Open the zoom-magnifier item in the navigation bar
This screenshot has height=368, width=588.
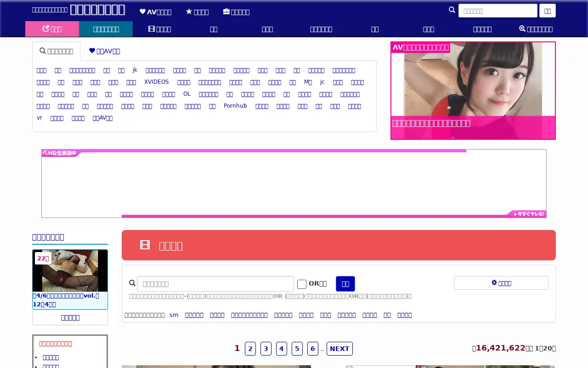coord(536,29)
